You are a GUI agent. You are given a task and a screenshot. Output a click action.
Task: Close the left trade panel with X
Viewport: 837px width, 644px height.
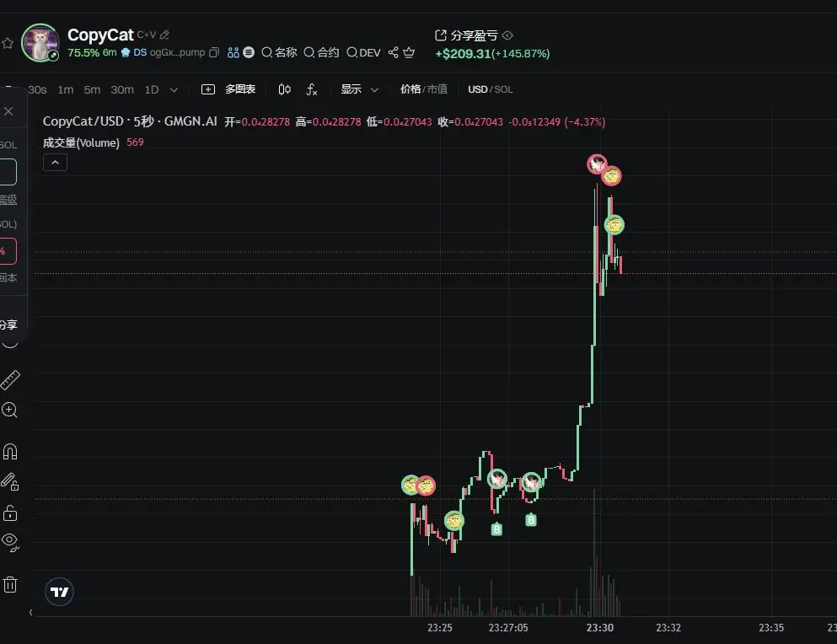coord(8,111)
